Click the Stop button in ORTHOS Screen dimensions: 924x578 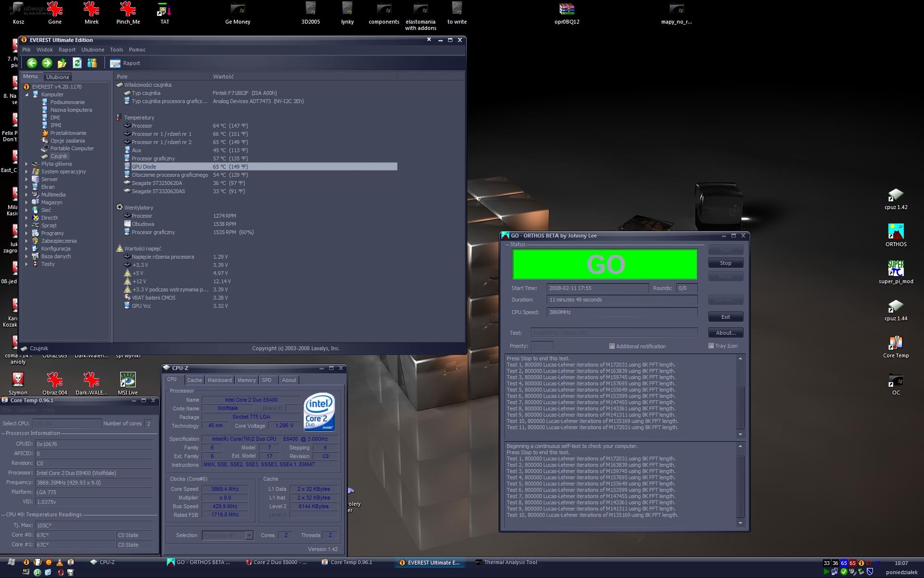point(725,263)
